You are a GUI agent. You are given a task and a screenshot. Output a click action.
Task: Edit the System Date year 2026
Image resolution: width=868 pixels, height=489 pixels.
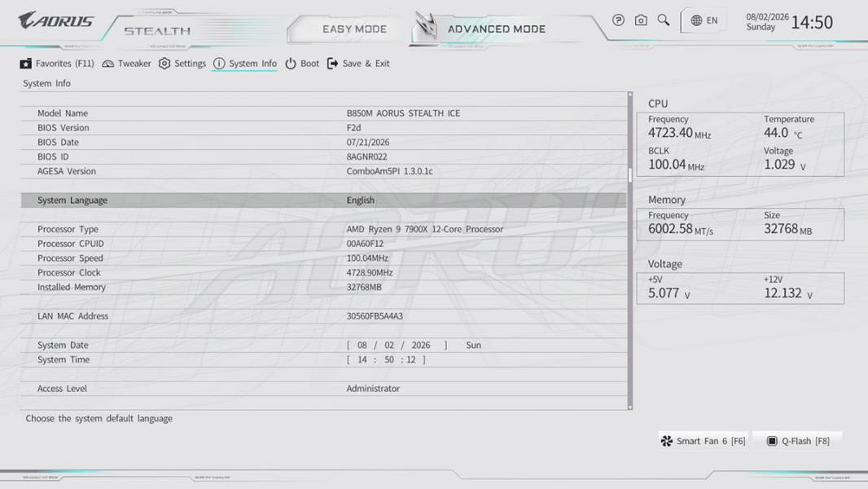click(421, 345)
